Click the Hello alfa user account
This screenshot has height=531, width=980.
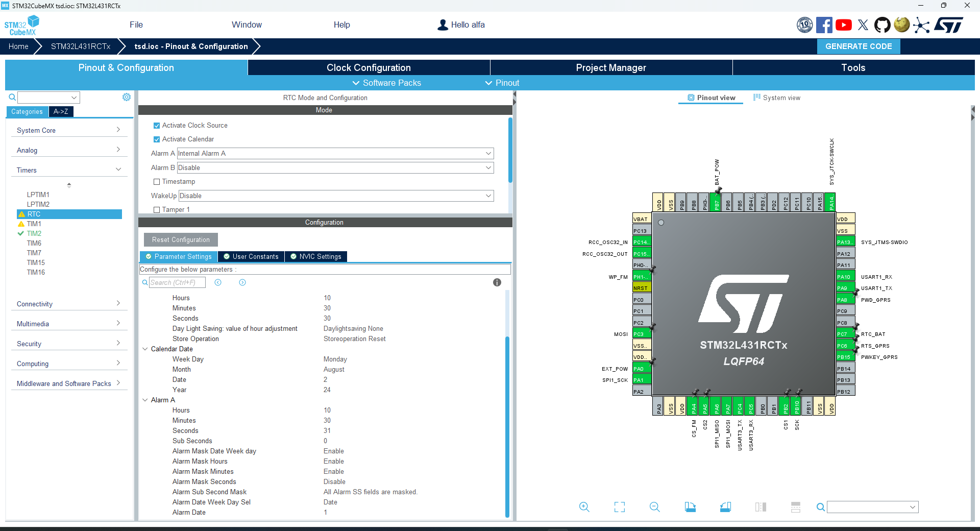[x=461, y=25]
